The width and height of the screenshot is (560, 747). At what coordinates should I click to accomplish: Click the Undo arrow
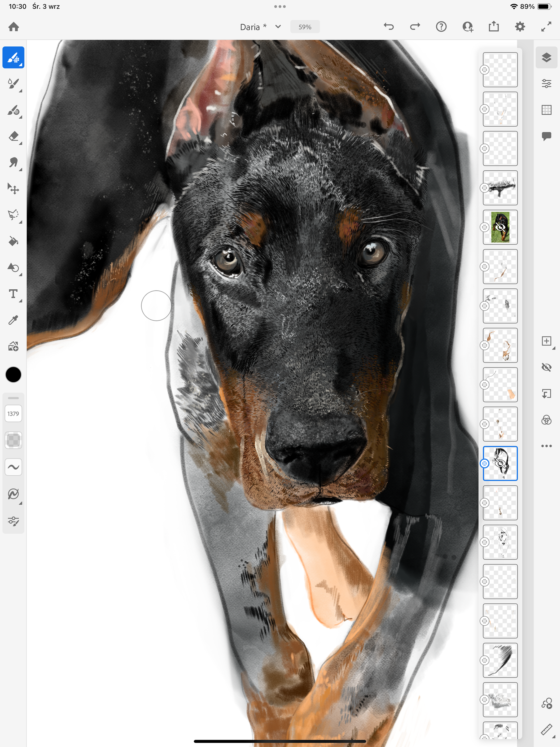coord(389,27)
